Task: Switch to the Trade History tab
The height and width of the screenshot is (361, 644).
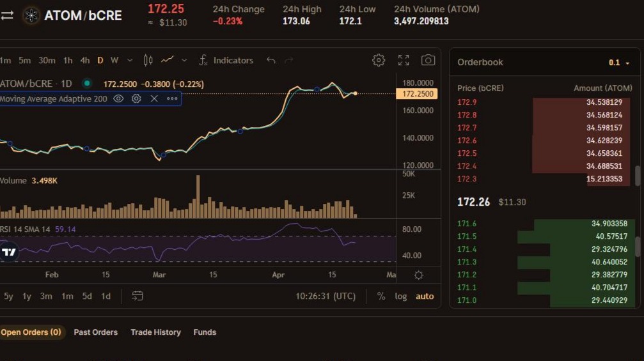Action: click(155, 332)
